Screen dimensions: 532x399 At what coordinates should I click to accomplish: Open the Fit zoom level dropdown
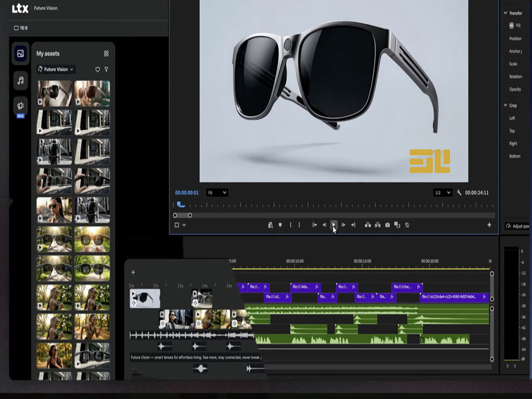[217, 193]
